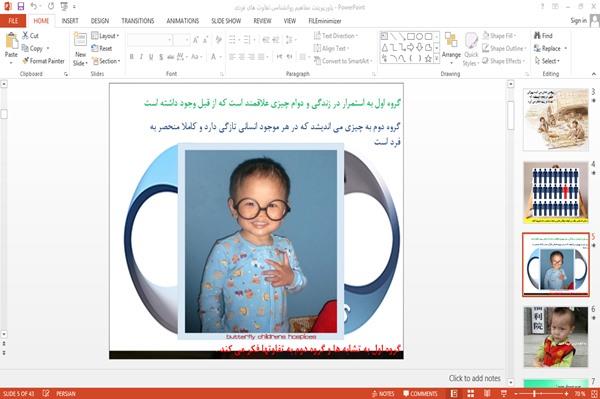Start slideshow from the quick access toolbar

point(64,6)
